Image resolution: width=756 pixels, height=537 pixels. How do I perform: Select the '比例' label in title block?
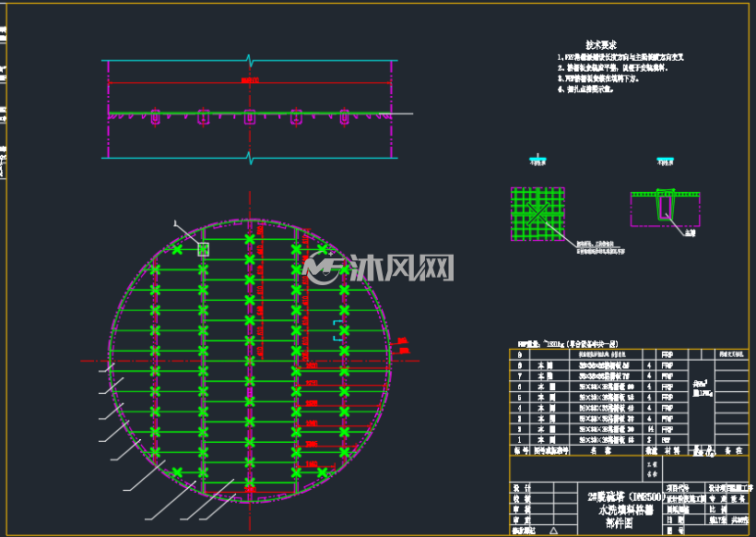718,509
